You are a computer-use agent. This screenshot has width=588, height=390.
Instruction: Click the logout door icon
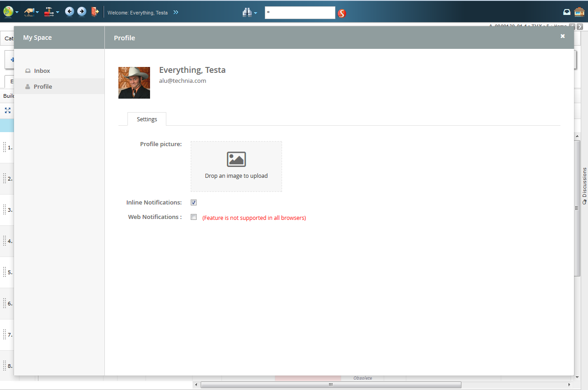point(94,12)
